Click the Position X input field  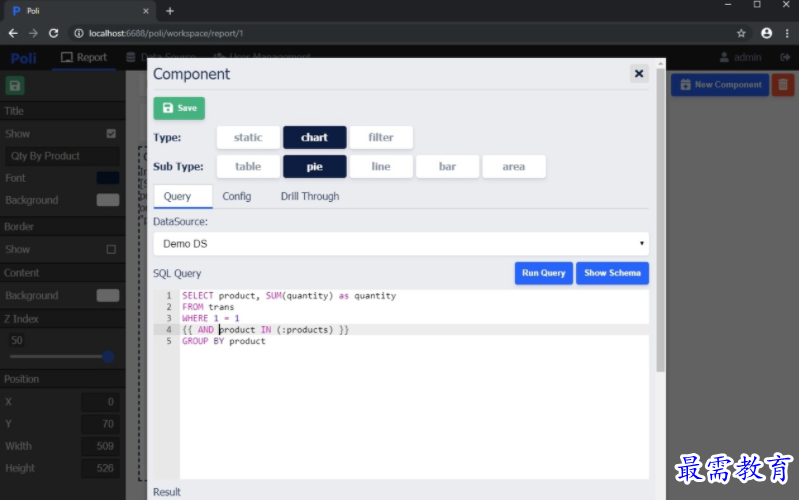[100, 402]
